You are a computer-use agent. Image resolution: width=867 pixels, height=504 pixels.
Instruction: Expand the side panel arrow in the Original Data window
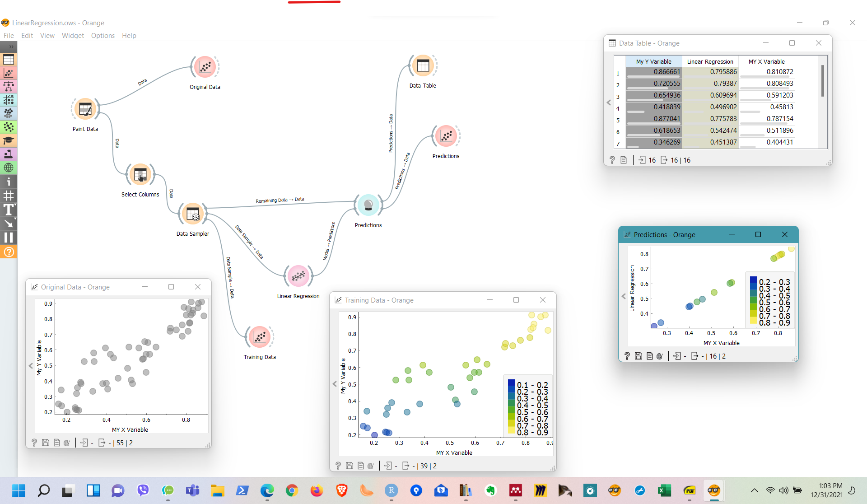click(x=31, y=366)
